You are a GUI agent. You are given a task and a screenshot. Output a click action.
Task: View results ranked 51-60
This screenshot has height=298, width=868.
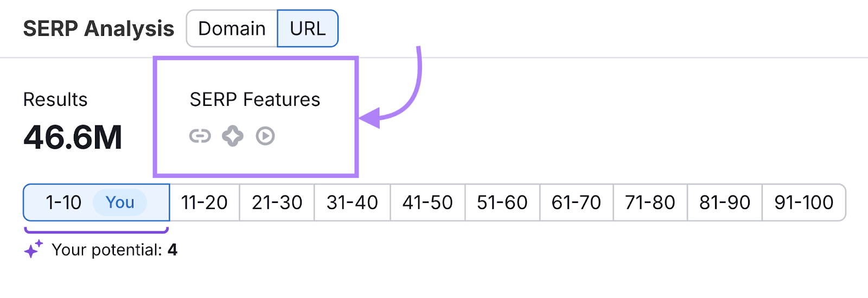(502, 202)
